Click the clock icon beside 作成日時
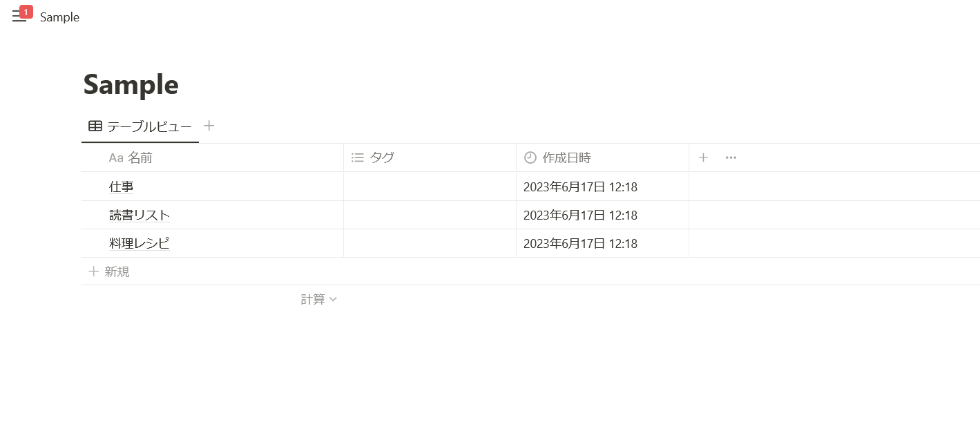 pos(530,157)
